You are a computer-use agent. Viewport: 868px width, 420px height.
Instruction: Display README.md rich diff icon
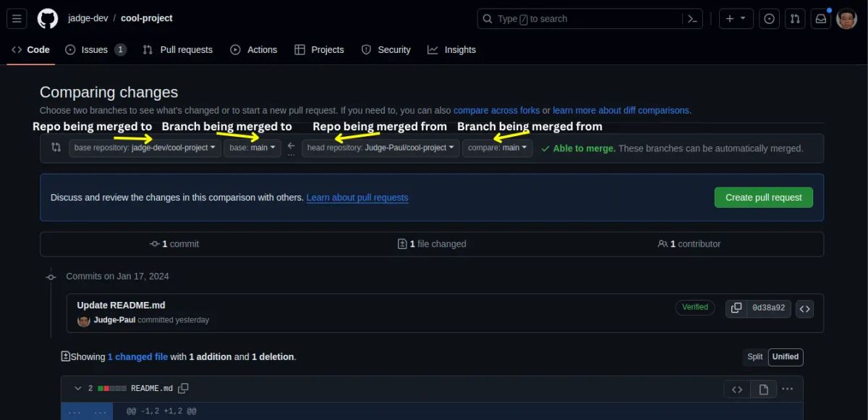764,390
